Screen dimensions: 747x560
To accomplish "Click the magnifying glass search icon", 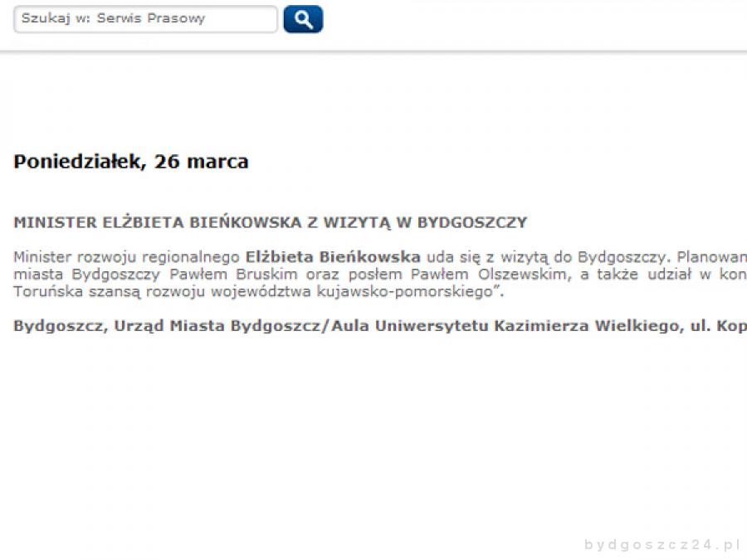I will [303, 19].
